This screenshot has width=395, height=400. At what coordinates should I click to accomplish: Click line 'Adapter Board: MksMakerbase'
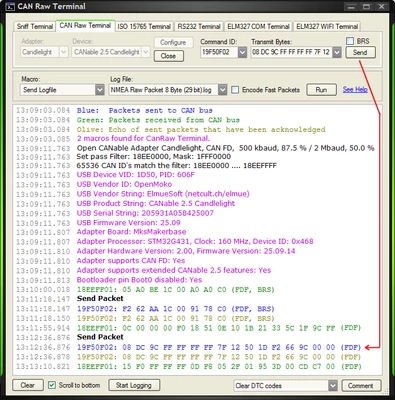tap(131, 232)
